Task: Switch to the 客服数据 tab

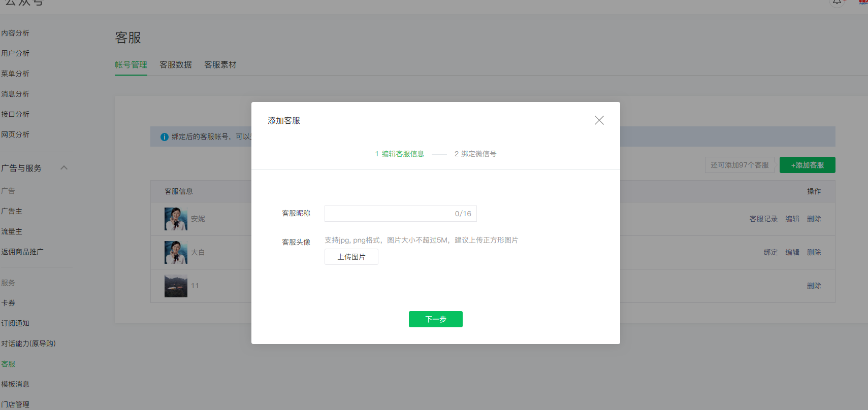Action: tap(175, 65)
